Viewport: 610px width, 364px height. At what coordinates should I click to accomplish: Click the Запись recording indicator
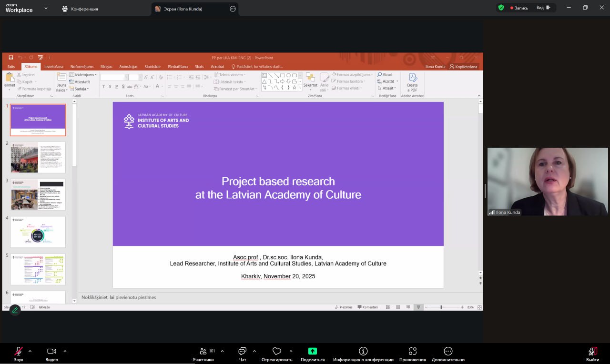pyautogui.click(x=519, y=8)
